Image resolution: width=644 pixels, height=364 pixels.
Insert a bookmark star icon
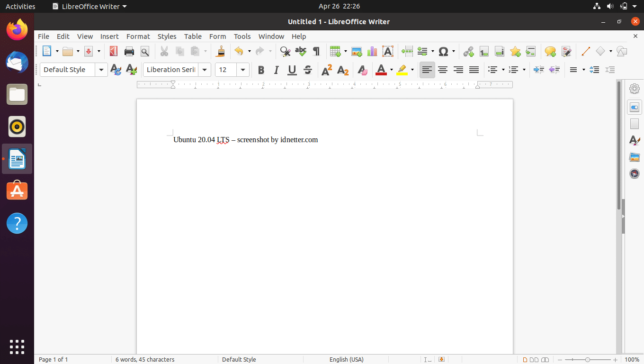pyautogui.click(x=515, y=51)
